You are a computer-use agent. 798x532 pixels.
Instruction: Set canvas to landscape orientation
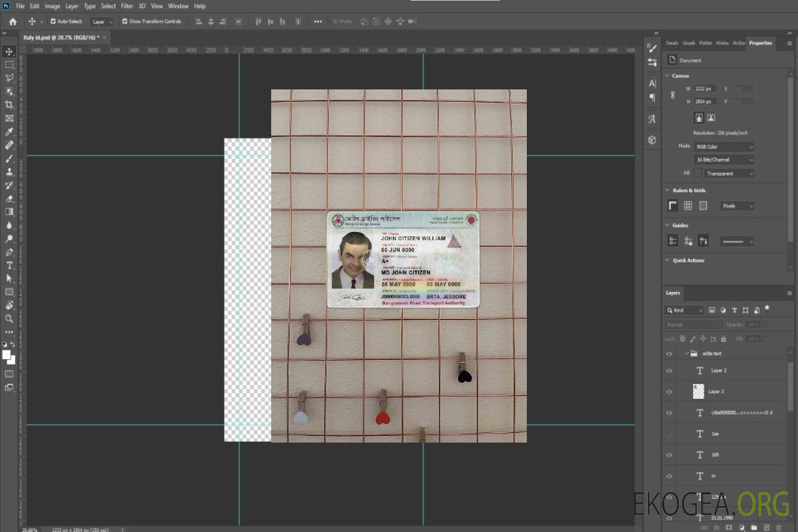point(711,117)
